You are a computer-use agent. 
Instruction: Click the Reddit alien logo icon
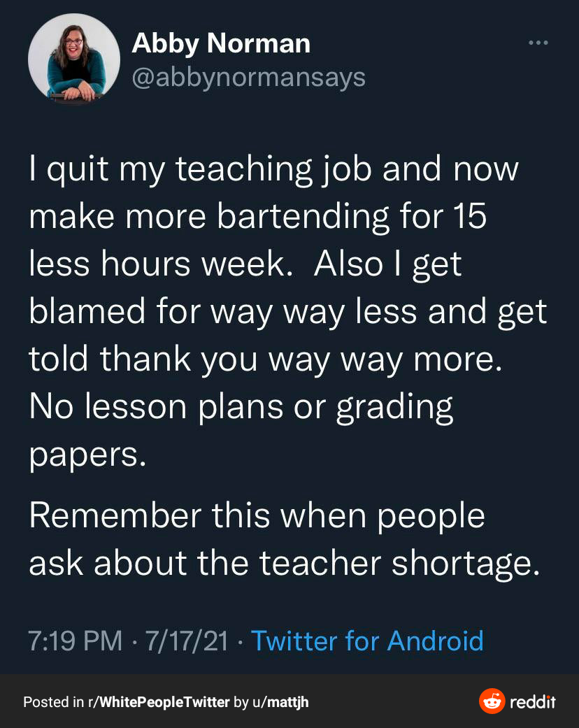[x=492, y=701]
